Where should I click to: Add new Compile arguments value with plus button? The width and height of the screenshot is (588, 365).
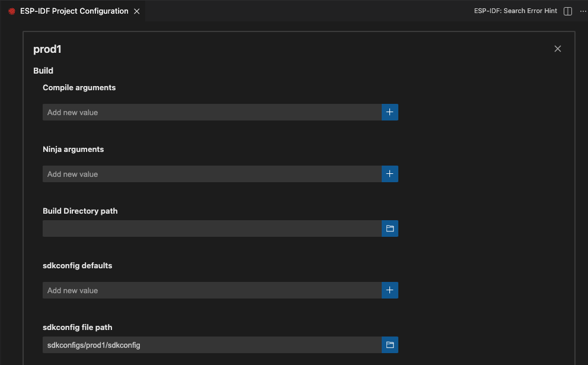click(389, 112)
